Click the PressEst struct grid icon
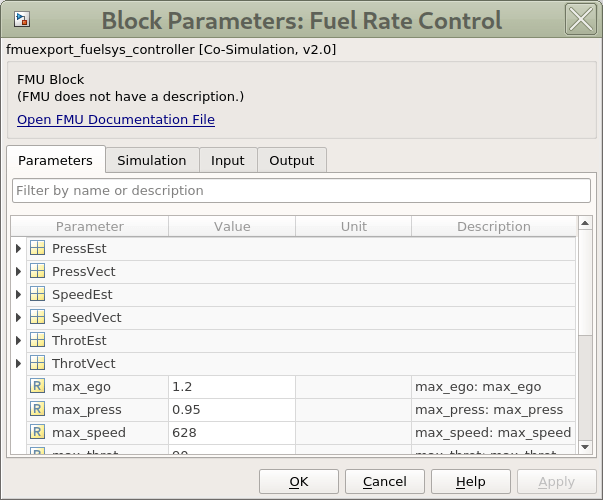The height and width of the screenshot is (500, 603). (37, 248)
